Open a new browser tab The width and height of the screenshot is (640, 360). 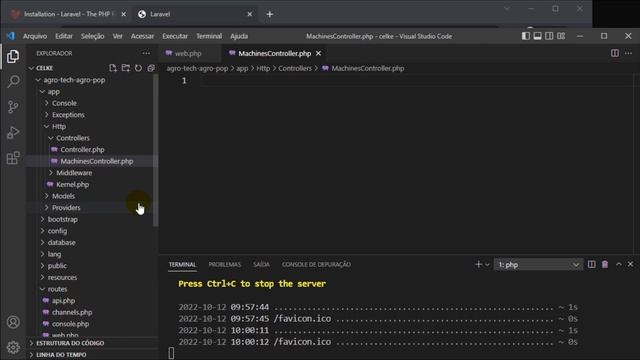click(269, 14)
